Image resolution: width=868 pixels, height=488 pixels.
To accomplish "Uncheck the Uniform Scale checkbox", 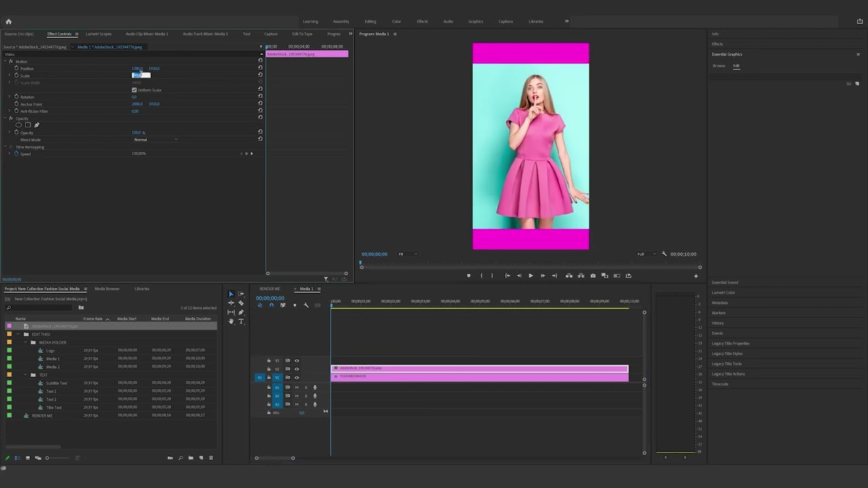I will coord(134,90).
